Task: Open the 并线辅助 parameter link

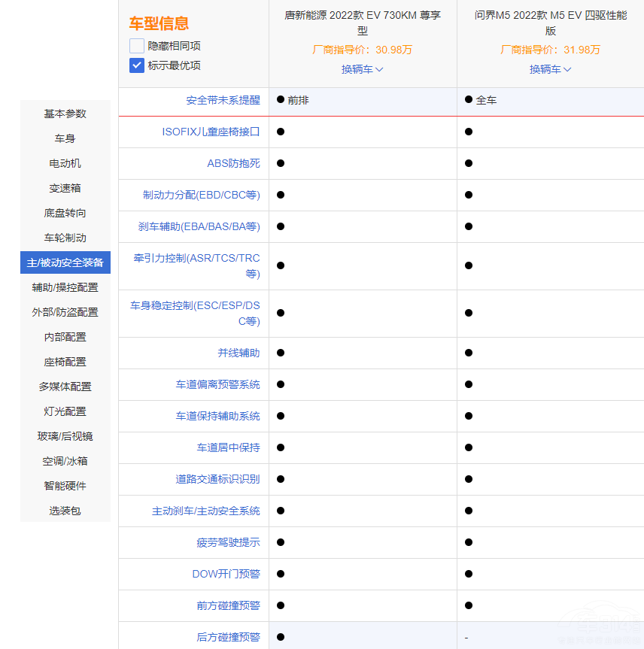Action: pos(238,353)
